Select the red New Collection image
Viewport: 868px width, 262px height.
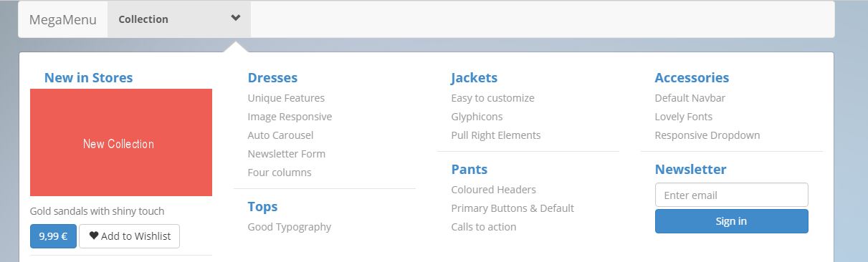coord(121,142)
